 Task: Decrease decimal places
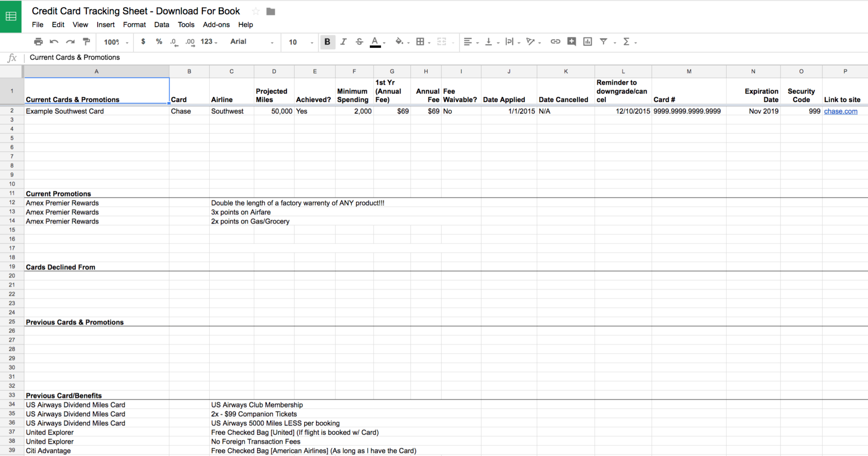click(174, 42)
